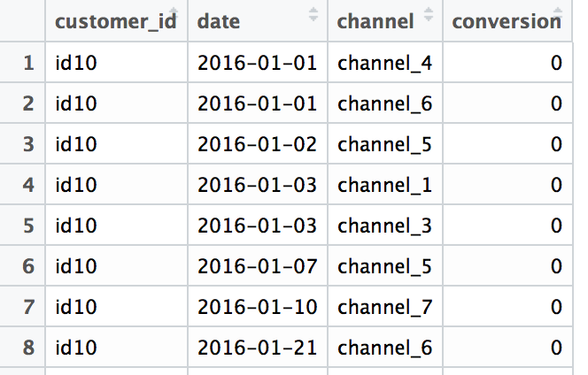Click row number 8

pos(27,348)
